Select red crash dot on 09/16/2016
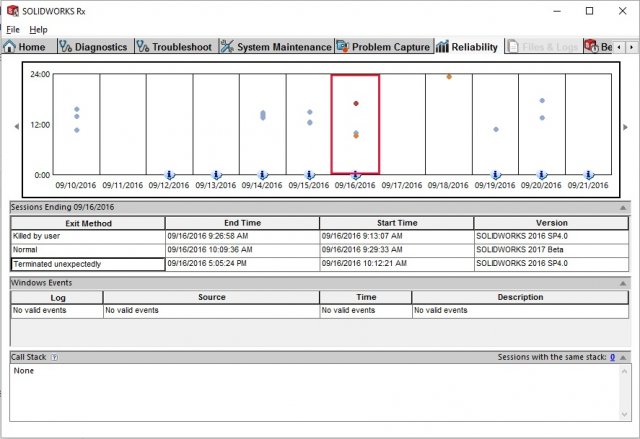Viewport: 640px width, 439px height. point(356,103)
